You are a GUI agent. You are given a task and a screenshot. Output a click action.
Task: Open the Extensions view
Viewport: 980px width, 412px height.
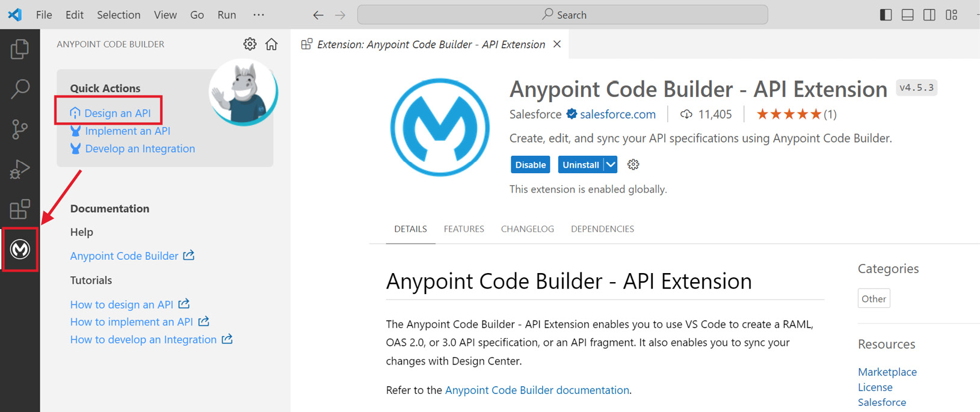tap(20, 209)
